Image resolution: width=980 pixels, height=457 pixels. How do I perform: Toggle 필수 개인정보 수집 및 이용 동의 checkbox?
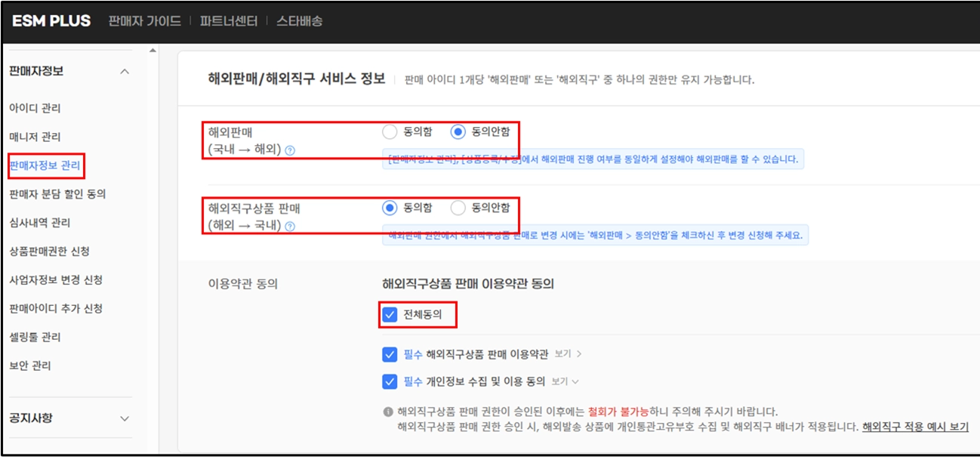click(x=390, y=381)
